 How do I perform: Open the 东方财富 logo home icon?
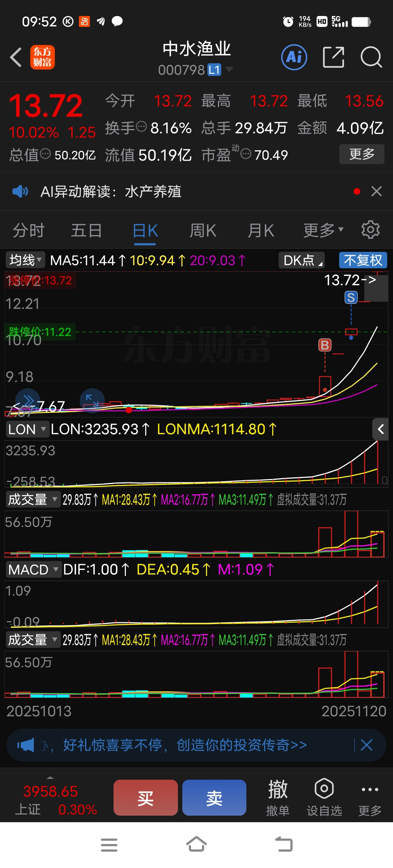point(43,57)
